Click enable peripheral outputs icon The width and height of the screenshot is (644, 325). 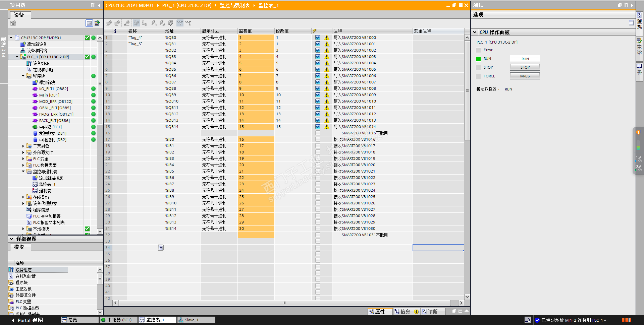170,23
